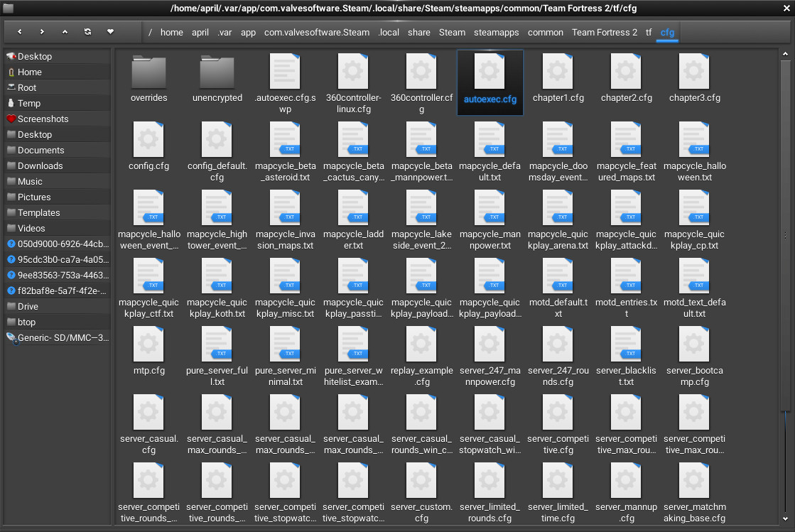This screenshot has width=795, height=532.
Task: Select the chapter1.cfg file
Action: (x=558, y=79)
